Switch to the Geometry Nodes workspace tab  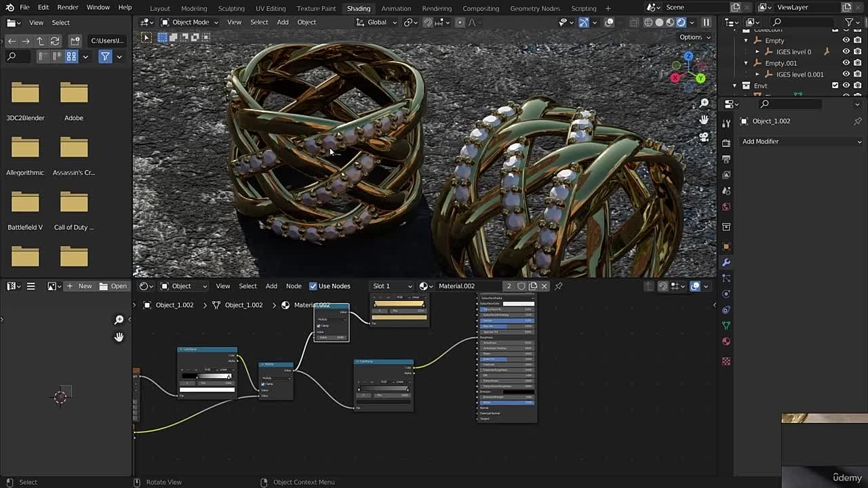point(535,8)
